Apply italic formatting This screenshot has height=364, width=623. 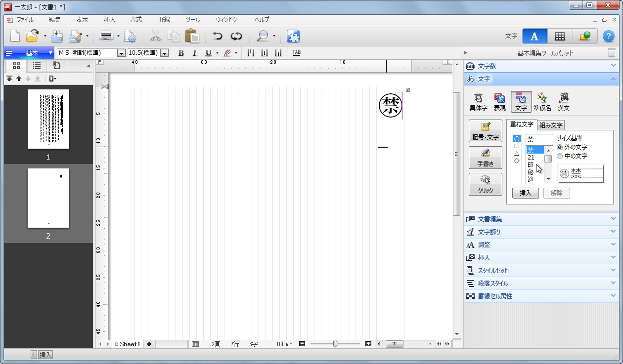pos(194,53)
